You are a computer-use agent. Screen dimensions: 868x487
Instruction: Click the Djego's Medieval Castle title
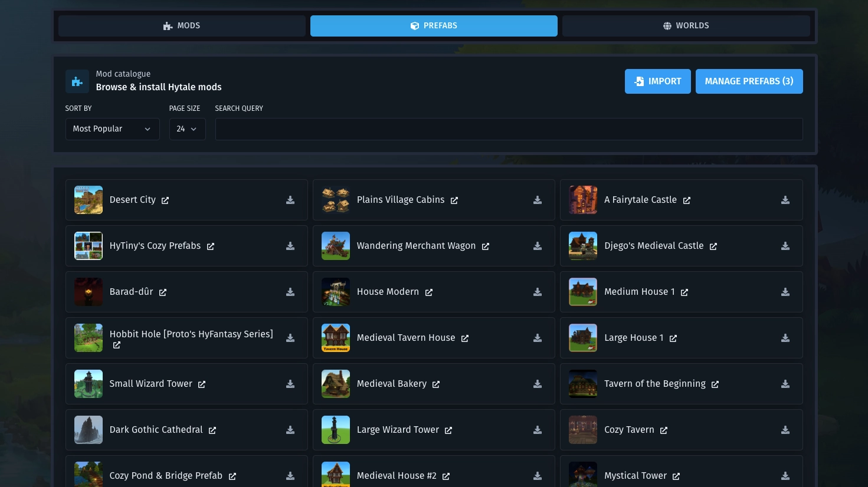tap(654, 246)
